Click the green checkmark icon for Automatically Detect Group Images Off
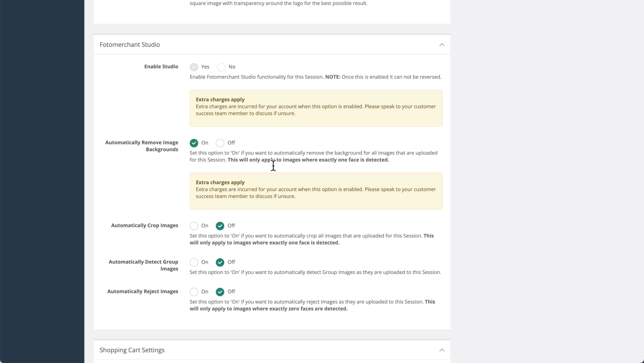644x363 pixels. point(220,262)
